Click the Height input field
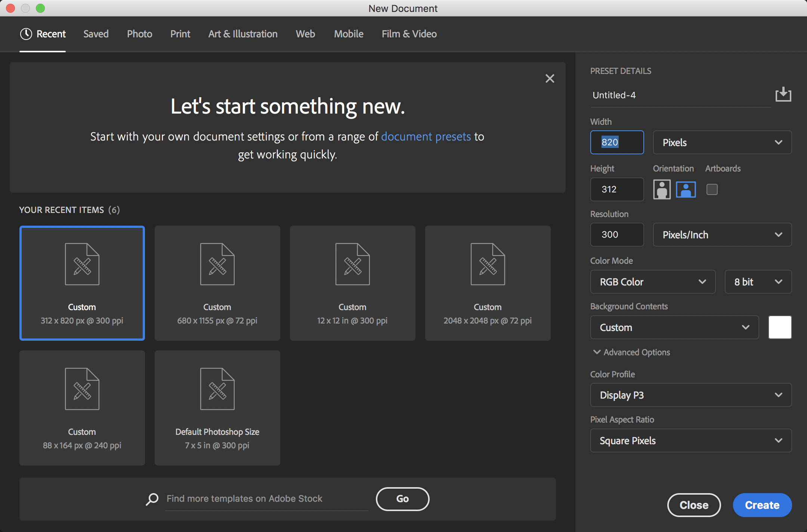Viewport: 807px width, 532px height. pos(617,189)
